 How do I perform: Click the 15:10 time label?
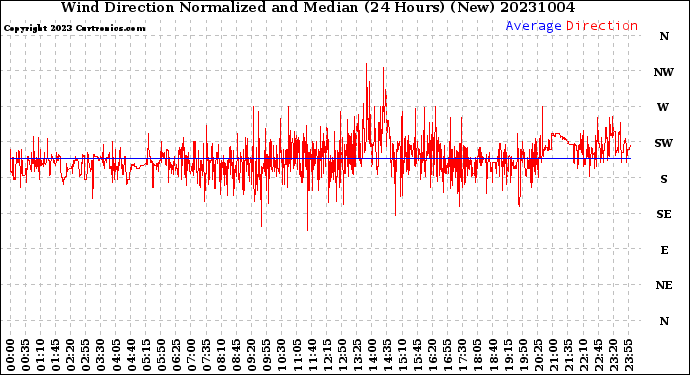402,356
